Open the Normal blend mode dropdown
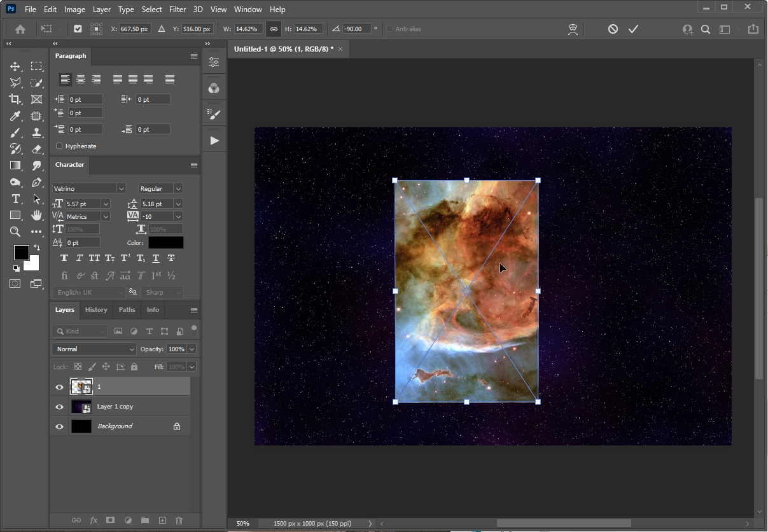This screenshot has width=768, height=532. [94, 349]
